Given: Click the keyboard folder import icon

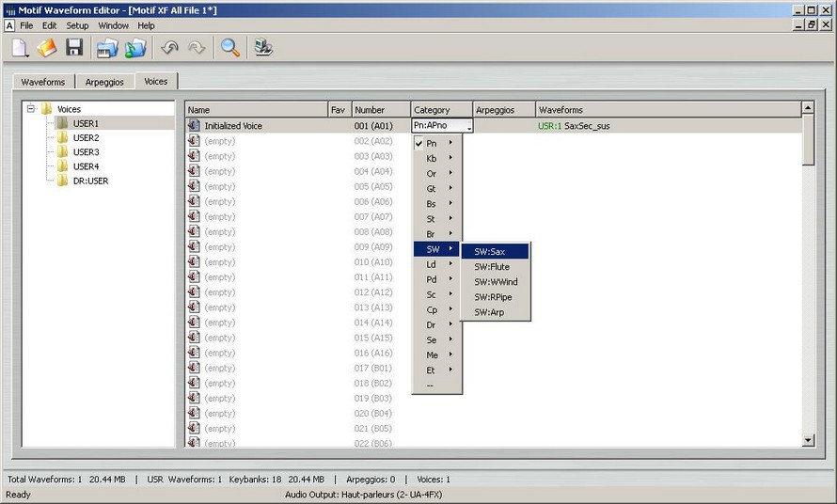Looking at the screenshot, I should [x=108, y=48].
